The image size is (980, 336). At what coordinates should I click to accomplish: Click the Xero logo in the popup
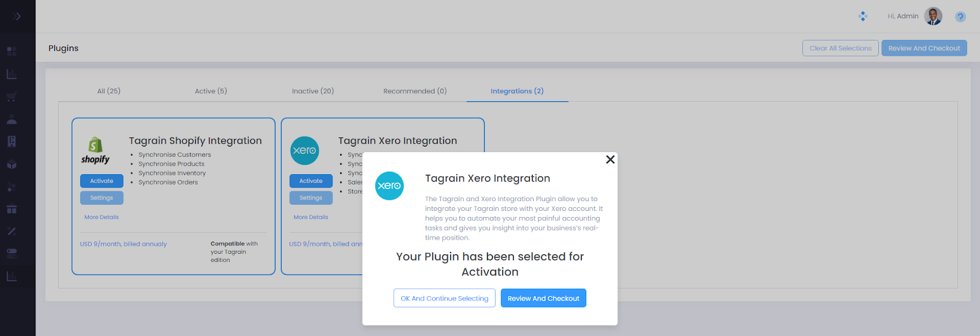click(390, 186)
